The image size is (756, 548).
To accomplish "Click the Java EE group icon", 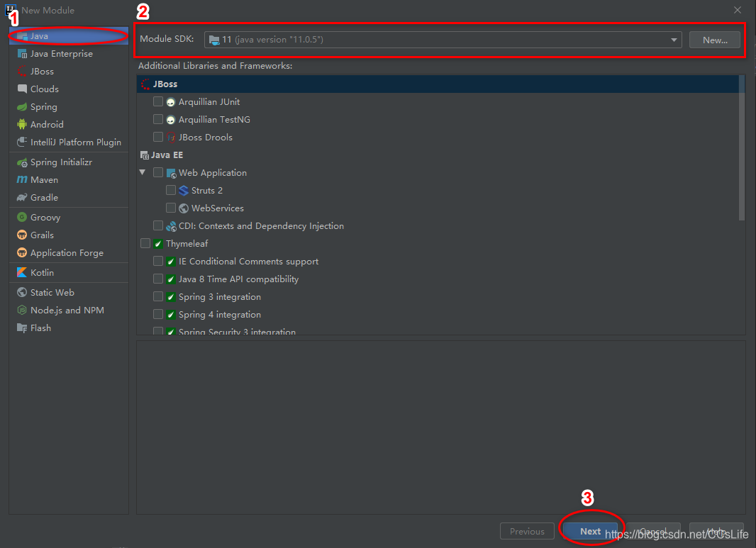I will pos(144,155).
